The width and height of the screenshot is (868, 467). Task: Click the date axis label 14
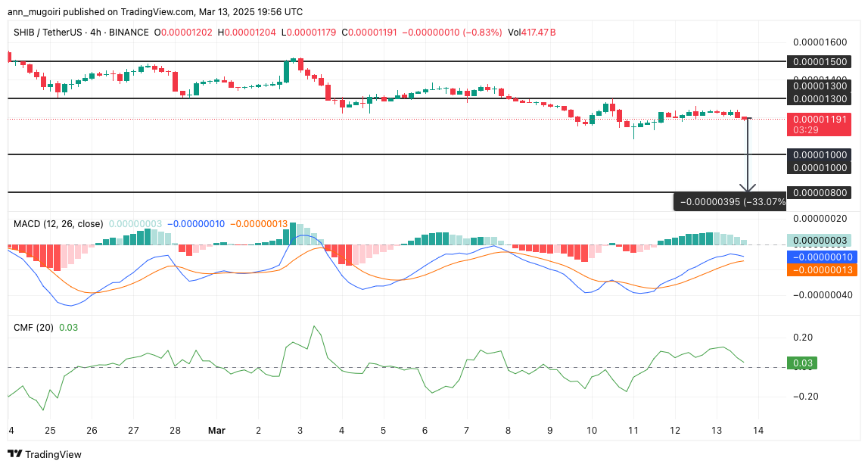point(758,431)
